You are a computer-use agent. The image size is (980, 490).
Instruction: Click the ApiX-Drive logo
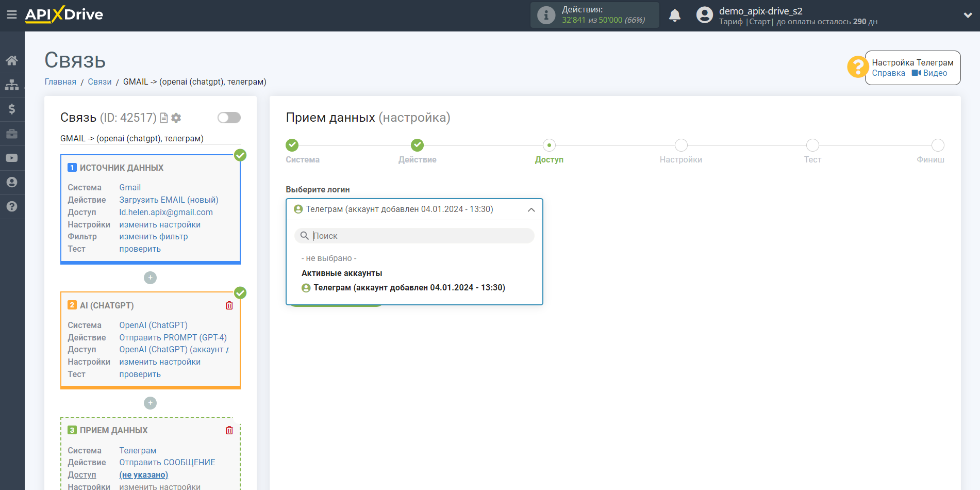[64, 14]
